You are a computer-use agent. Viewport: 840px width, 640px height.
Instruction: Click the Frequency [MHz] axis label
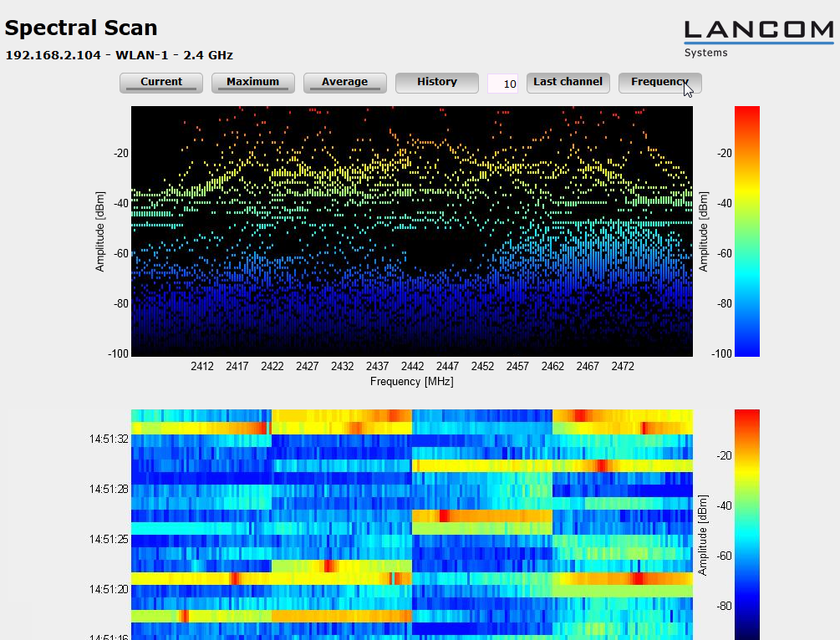click(x=411, y=382)
